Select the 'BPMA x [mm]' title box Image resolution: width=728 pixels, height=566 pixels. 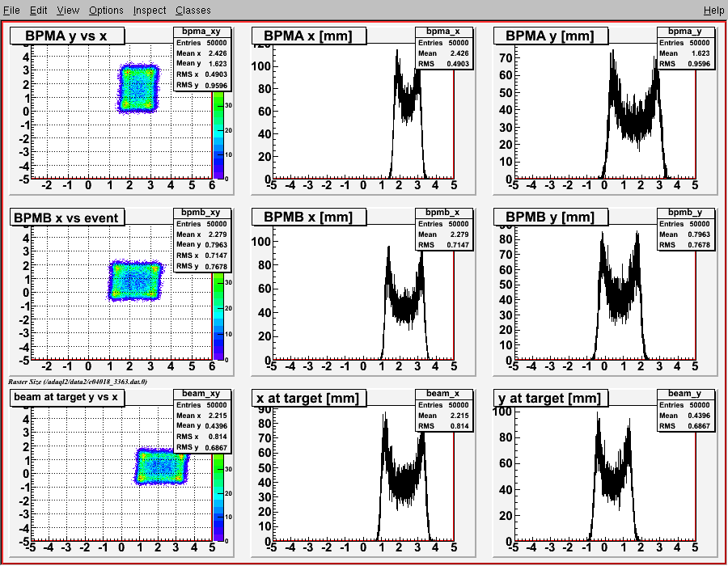[x=309, y=36]
